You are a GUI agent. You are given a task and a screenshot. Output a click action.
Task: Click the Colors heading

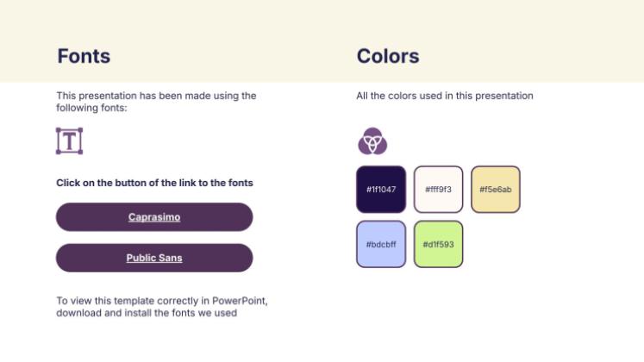(388, 57)
